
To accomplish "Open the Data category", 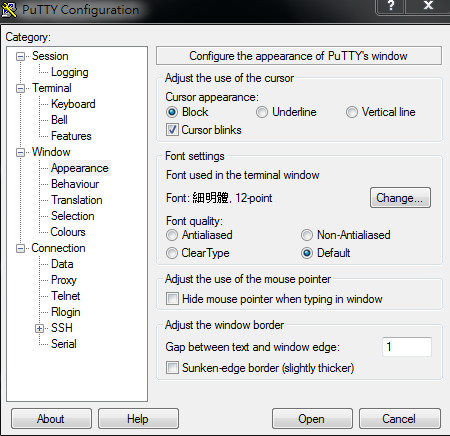I will (62, 264).
